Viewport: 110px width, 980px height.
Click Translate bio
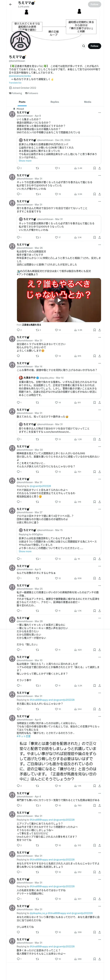click(15, 82)
